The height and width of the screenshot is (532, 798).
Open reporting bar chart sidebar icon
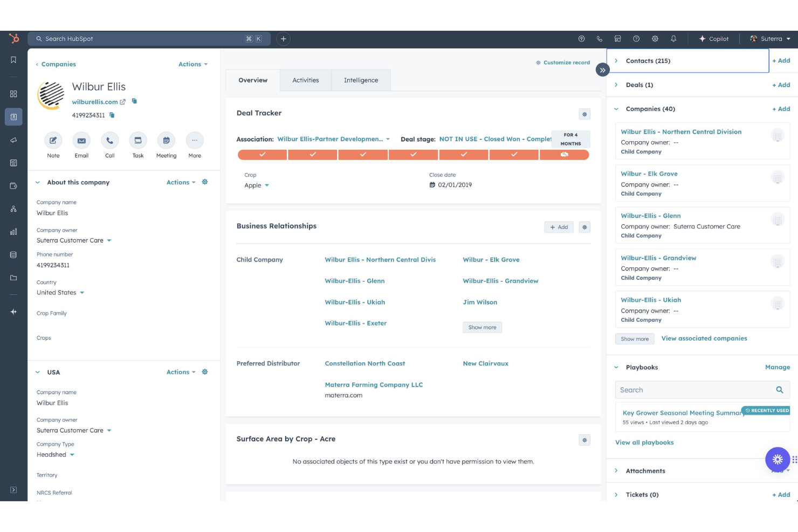13,232
